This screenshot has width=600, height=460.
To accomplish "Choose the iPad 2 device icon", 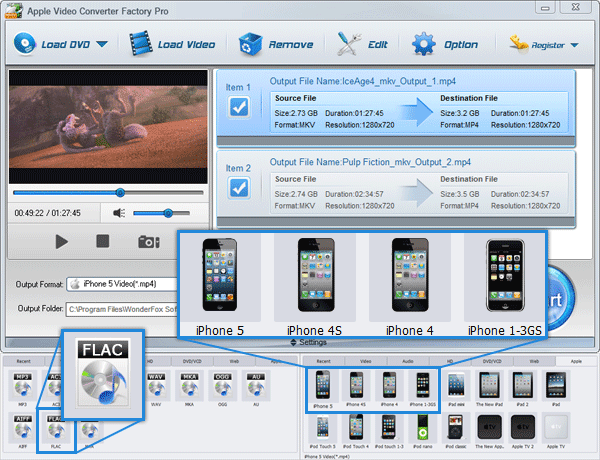I will (523, 389).
